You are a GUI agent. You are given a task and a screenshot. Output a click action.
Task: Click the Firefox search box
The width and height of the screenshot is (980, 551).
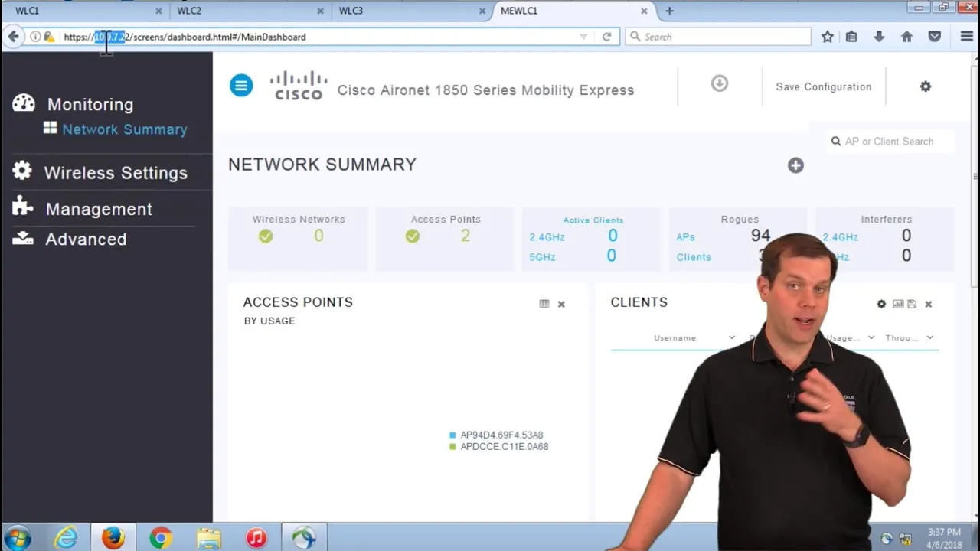(x=718, y=37)
